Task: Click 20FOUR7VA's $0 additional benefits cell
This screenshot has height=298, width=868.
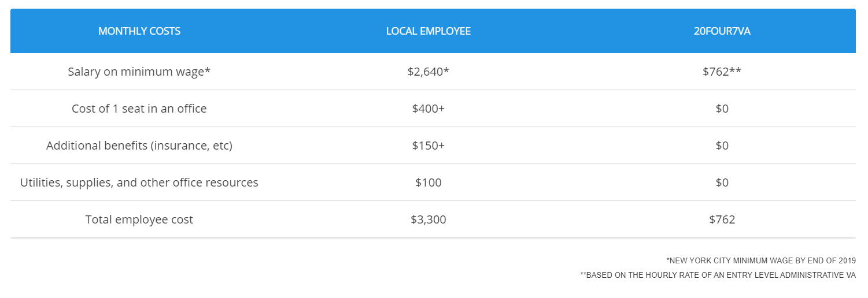Action: (x=722, y=146)
